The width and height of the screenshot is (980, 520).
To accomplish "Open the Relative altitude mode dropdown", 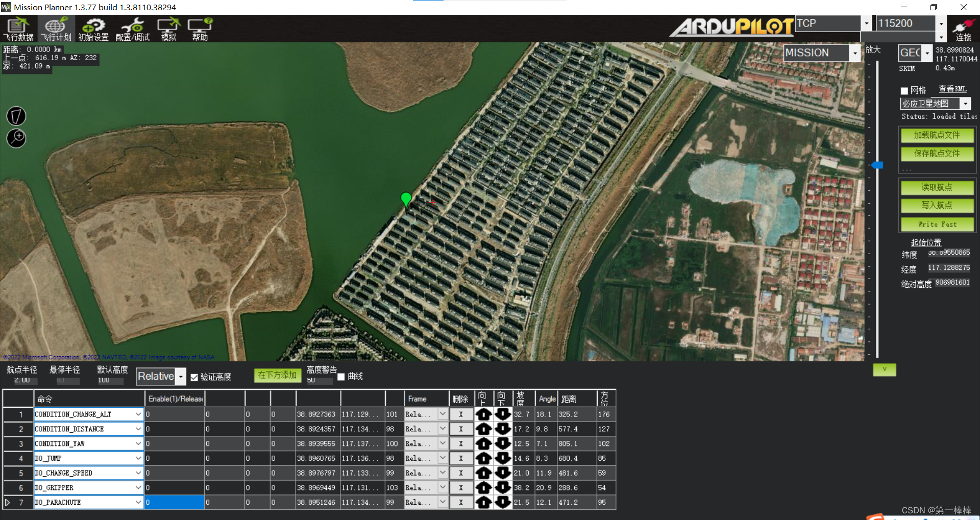I will 181,377.
